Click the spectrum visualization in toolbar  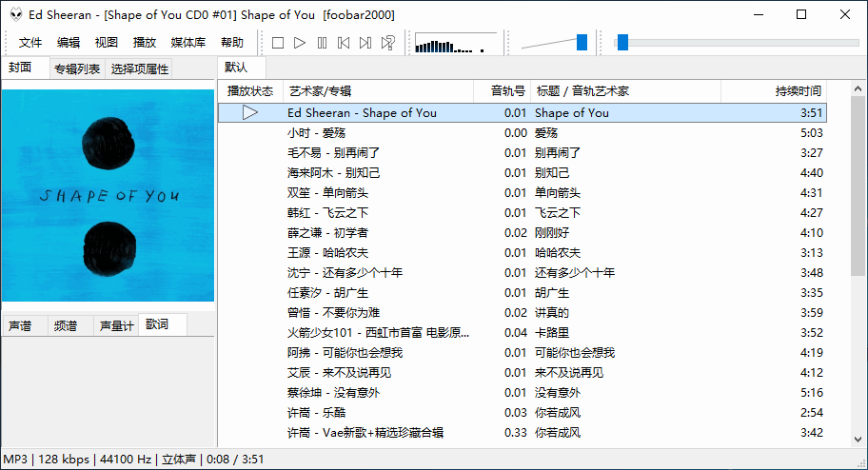point(456,43)
